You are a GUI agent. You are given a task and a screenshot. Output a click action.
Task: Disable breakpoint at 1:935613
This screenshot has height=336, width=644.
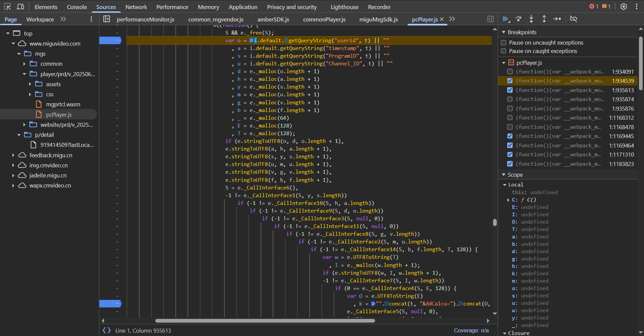pyautogui.click(x=510, y=90)
